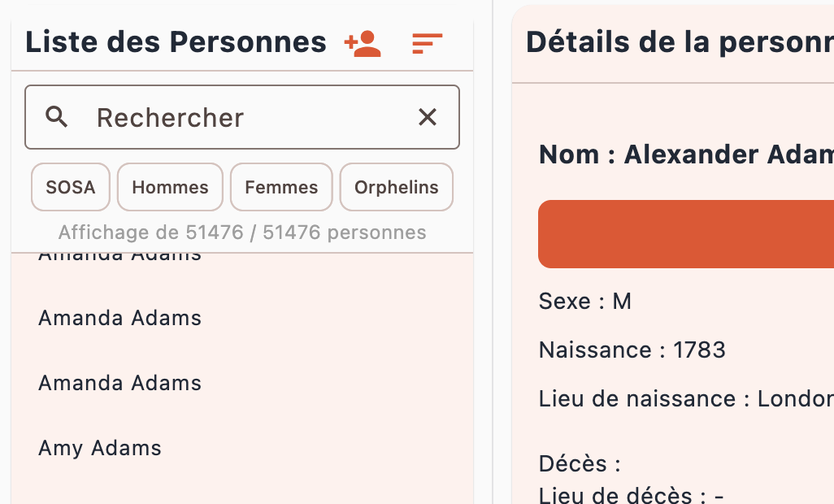Screen dimensions: 834x504
Task: Click the Sexe : M line
Action: coord(585,302)
